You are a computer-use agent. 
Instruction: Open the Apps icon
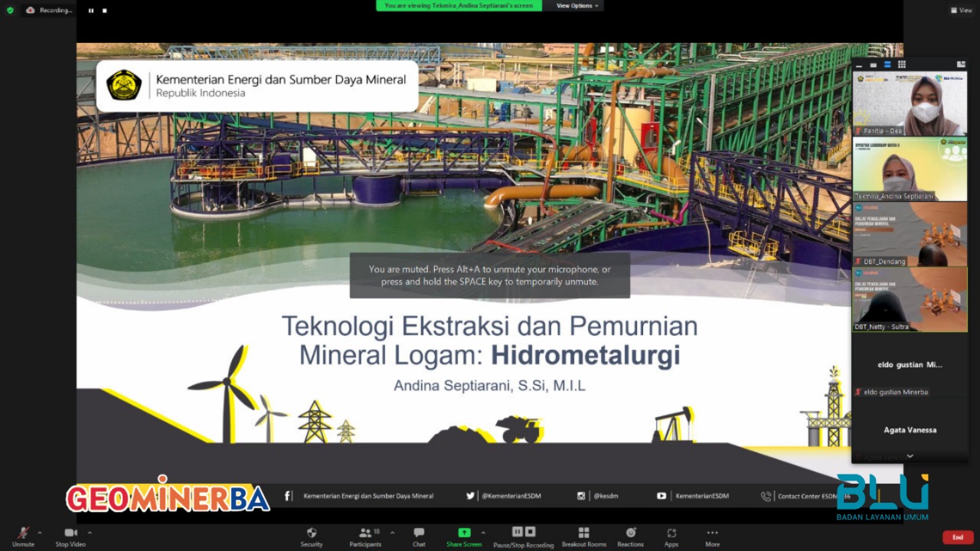click(x=671, y=533)
